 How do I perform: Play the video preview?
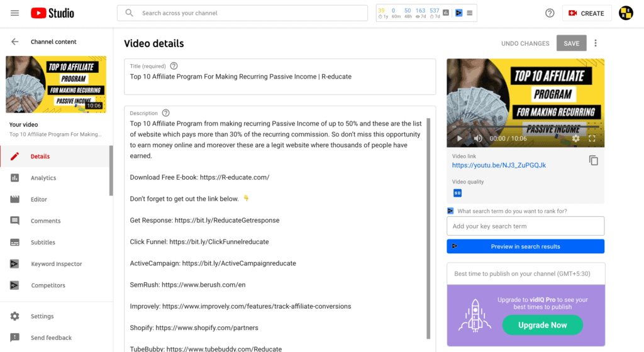point(459,139)
